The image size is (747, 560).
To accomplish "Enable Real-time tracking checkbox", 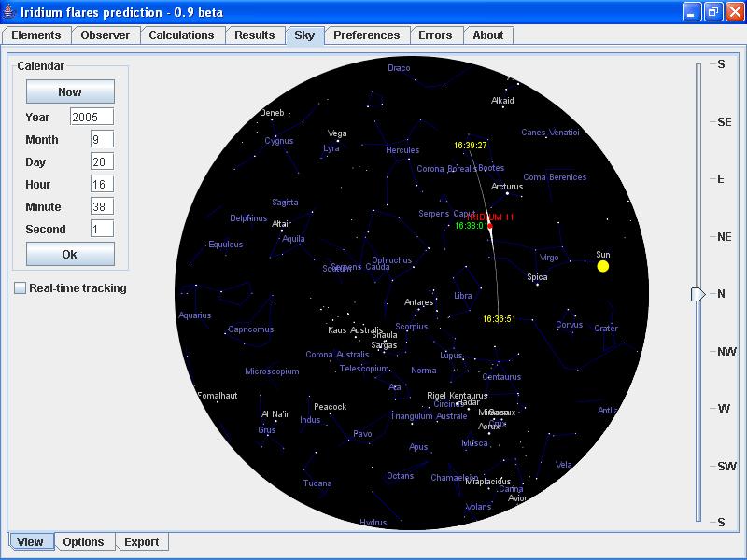I will tap(20, 287).
